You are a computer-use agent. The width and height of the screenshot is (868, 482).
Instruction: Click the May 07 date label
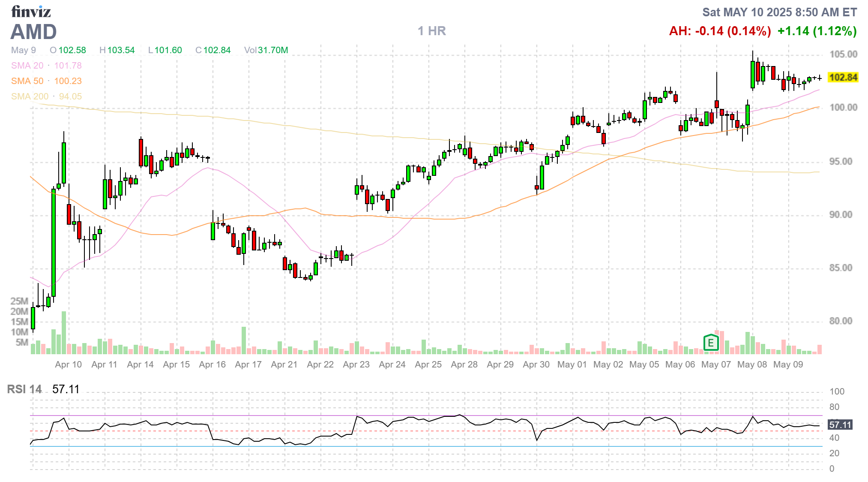(716, 365)
